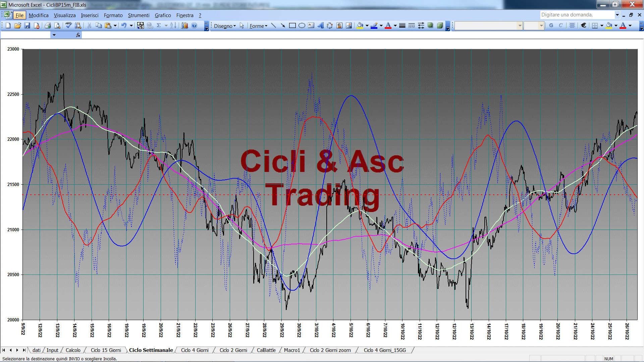Expand the Borders options arrow
Screen dimensions: 644x362
coord(602,25)
